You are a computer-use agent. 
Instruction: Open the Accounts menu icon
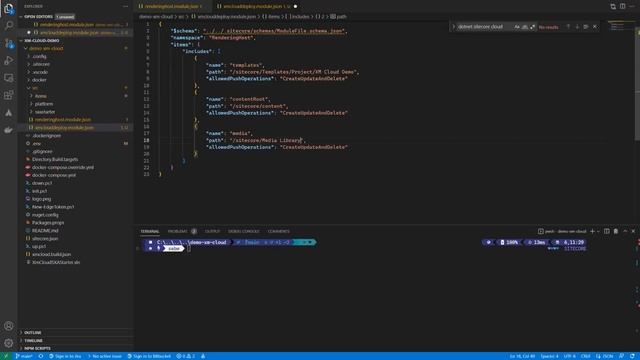coord(9,326)
